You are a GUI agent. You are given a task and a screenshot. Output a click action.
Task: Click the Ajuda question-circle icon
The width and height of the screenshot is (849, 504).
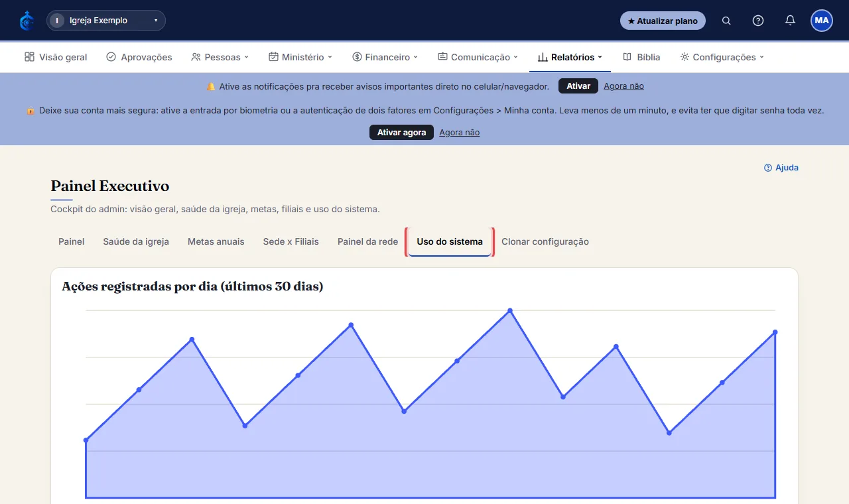pyautogui.click(x=768, y=168)
